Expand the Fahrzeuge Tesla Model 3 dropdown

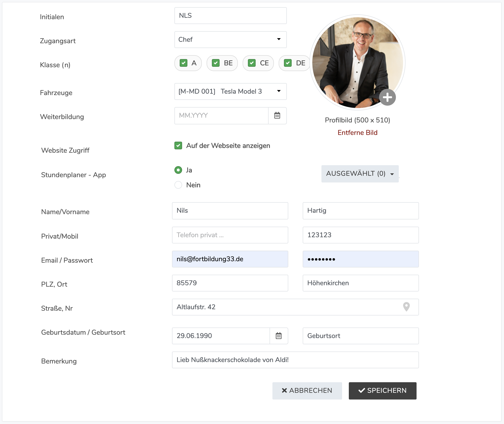pyautogui.click(x=230, y=91)
